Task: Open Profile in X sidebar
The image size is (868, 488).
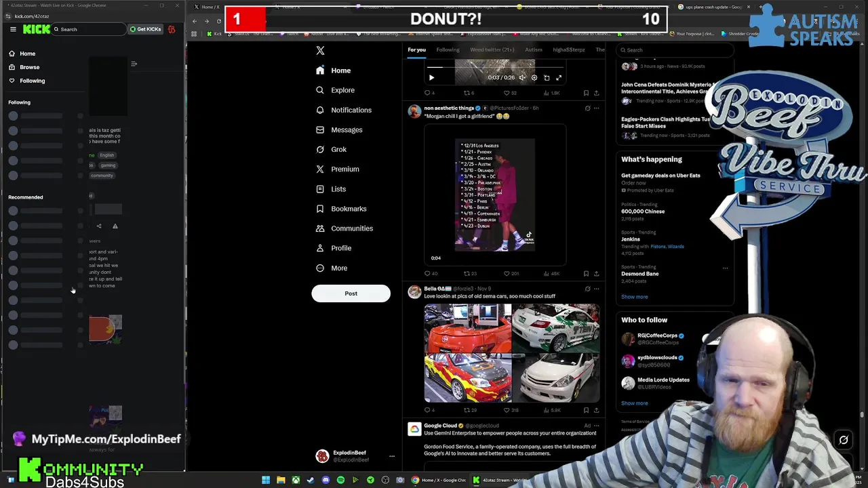Action: [x=334, y=248]
